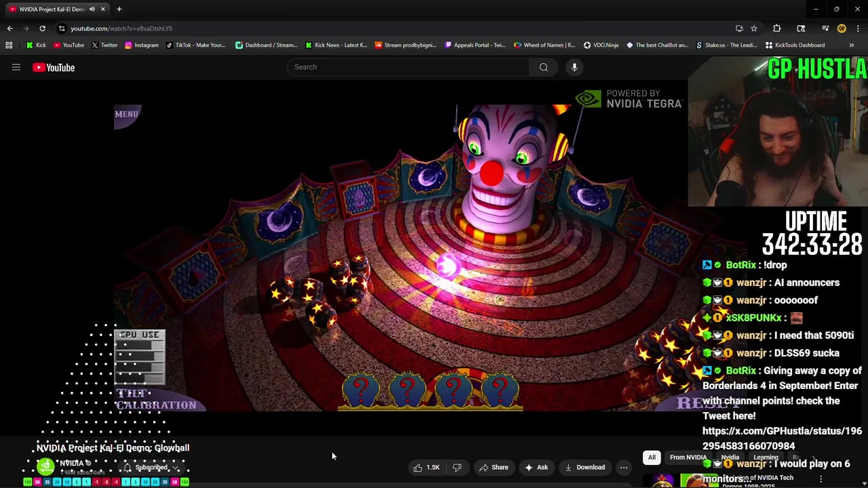Open the KickTools Dashboard bookmark

[795, 45]
